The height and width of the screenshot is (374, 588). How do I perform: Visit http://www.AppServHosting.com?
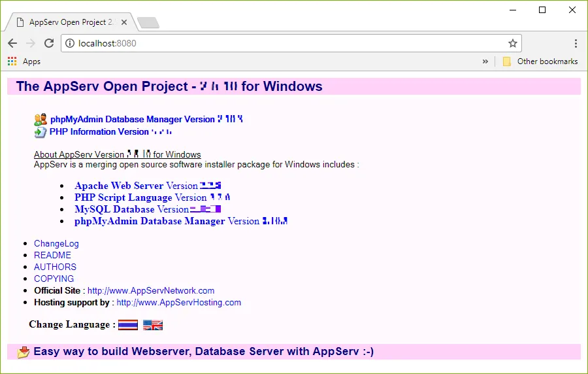(179, 302)
